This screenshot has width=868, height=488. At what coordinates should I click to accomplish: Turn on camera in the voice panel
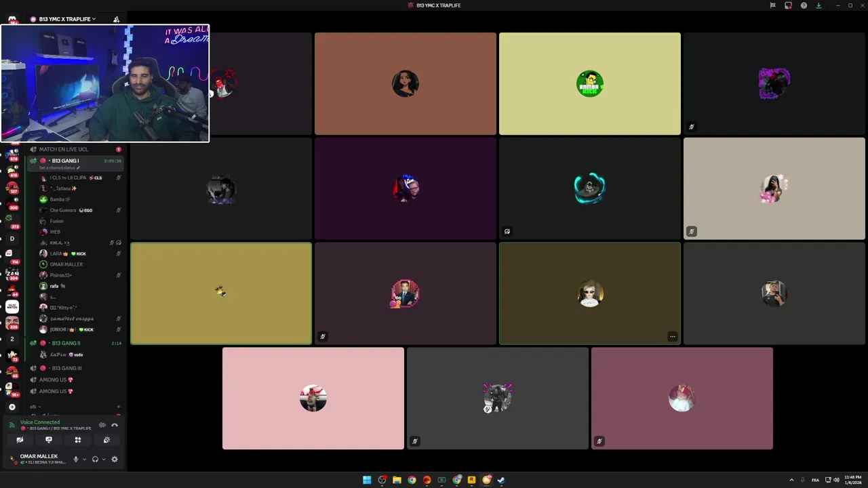pyautogui.click(x=20, y=440)
